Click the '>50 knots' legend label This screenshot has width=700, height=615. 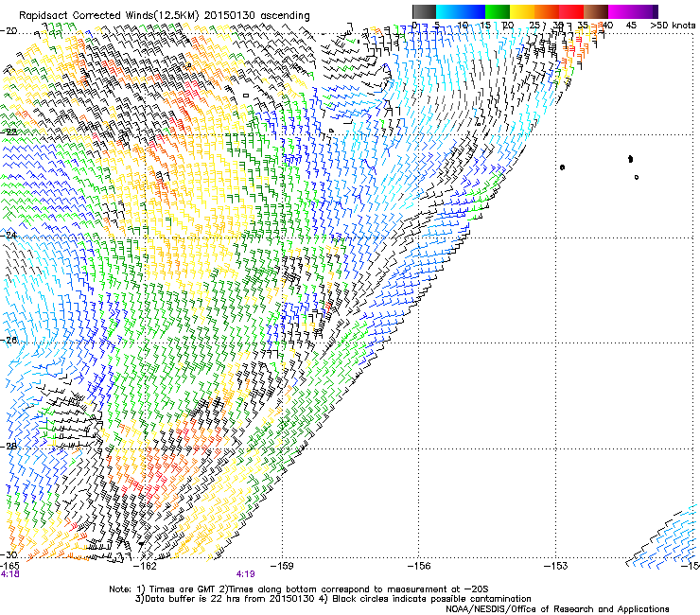673,26
